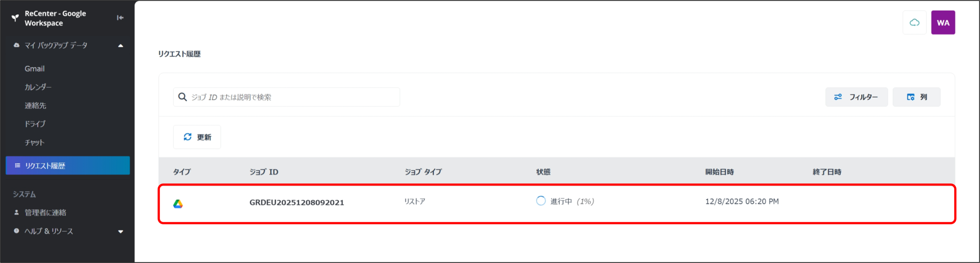This screenshot has width=980, height=263.
Task: Click the refresh arrows icon
Action: [x=188, y=137]
